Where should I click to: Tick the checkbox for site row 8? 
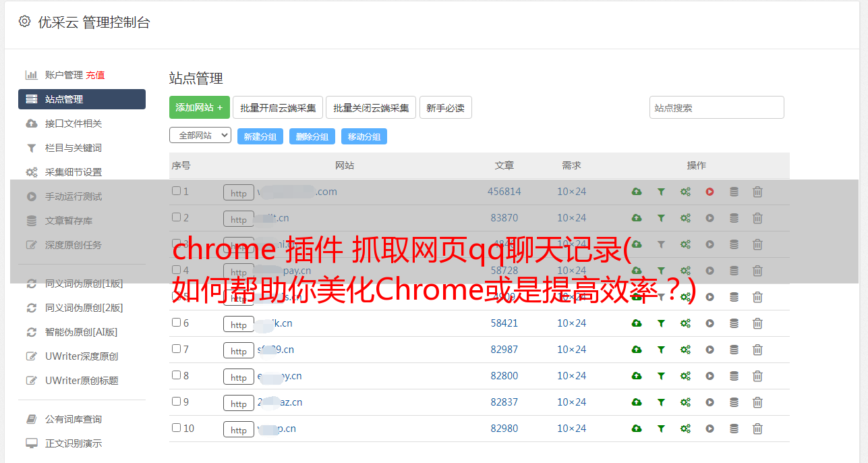click(176, 375)
